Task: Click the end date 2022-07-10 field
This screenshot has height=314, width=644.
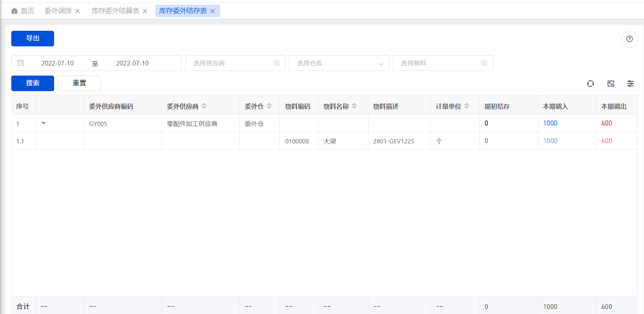Action: point(132,63)
